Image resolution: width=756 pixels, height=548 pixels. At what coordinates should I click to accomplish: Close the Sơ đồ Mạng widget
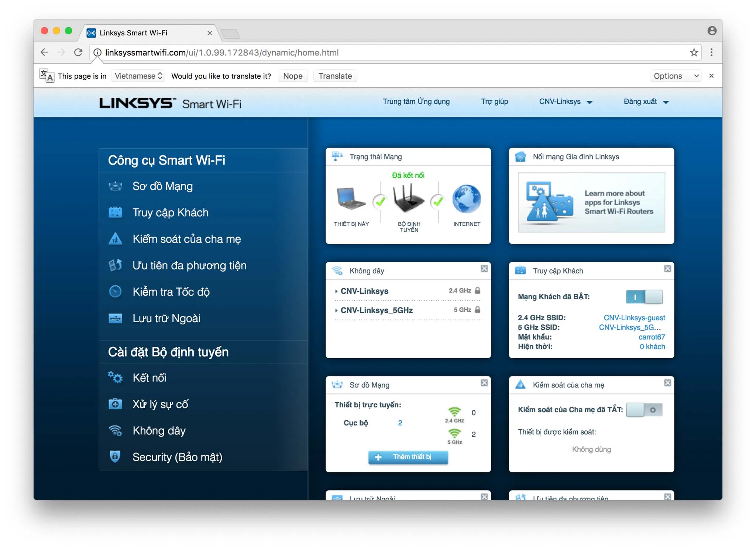coord(484,383)
